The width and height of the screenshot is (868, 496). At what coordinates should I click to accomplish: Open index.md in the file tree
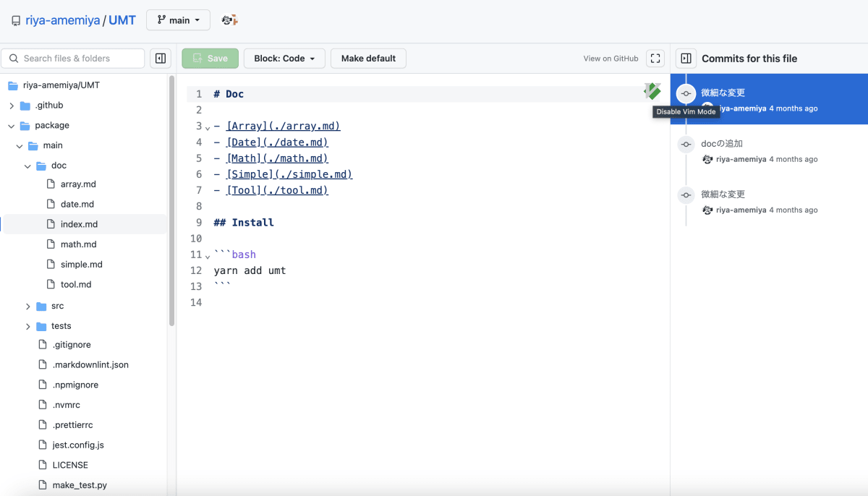coord(84,224)
